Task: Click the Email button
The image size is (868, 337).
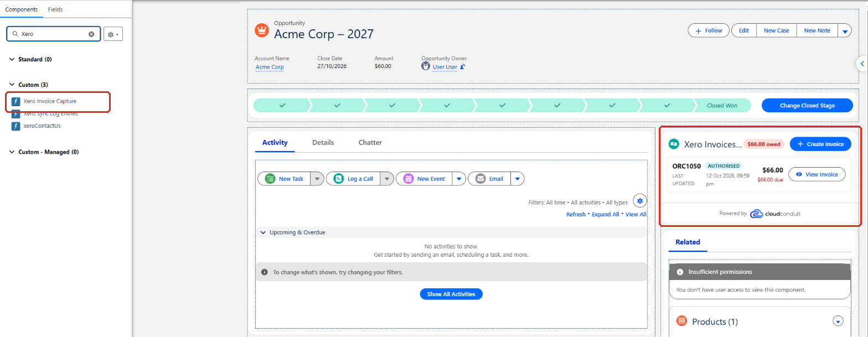Action: 489,179
